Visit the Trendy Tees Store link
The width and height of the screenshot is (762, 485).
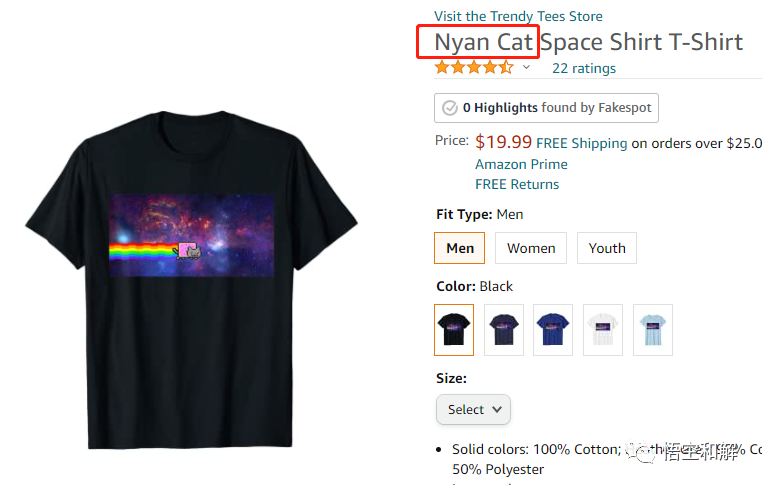click(x=518, y=16)
